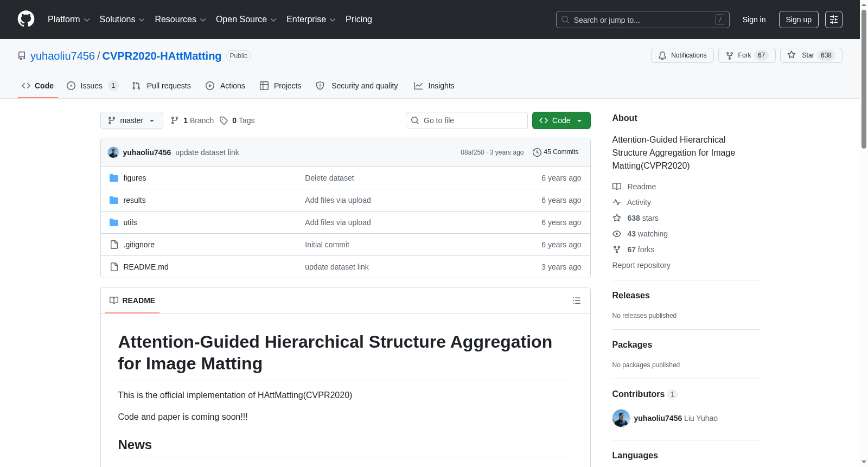Open the Pull requests tab
Screen dimensions: 868x467
(162, 86)
